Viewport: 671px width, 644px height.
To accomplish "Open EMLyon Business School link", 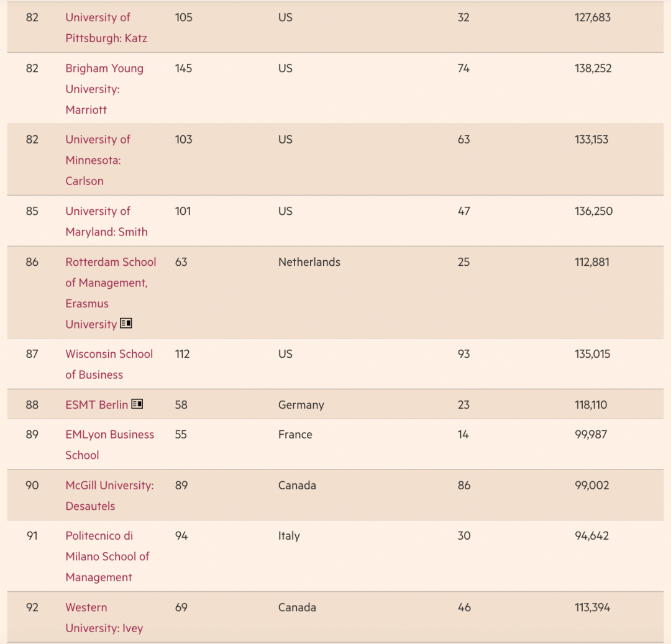I will [109, 445].
